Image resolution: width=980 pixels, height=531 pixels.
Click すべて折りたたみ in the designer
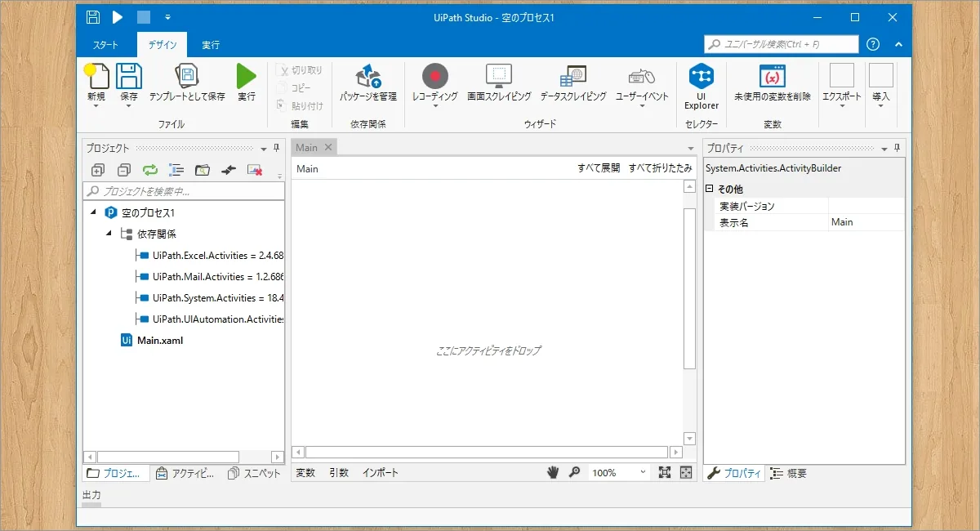pyautogui.click(x=660, y=167)
